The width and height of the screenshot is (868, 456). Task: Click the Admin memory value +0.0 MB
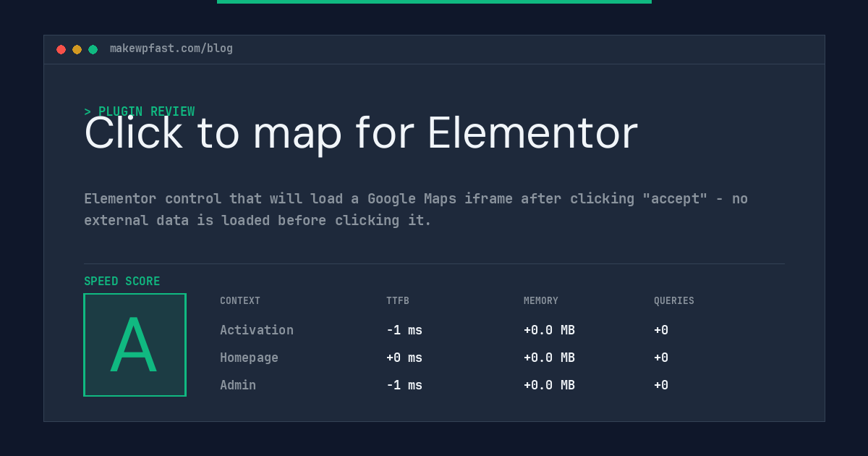tap(549, 385)
